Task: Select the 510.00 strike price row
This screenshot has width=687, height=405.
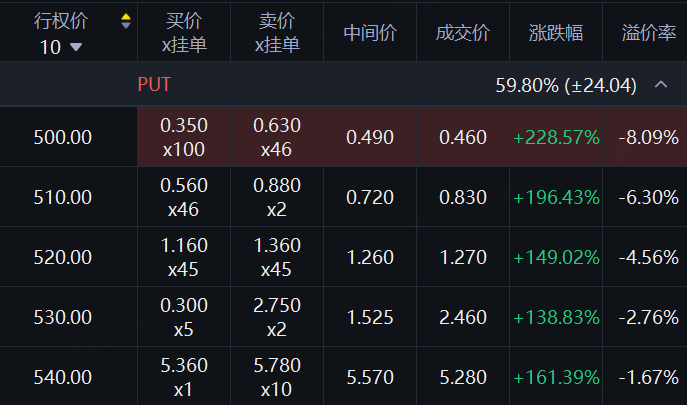Action: click(62, 197)
